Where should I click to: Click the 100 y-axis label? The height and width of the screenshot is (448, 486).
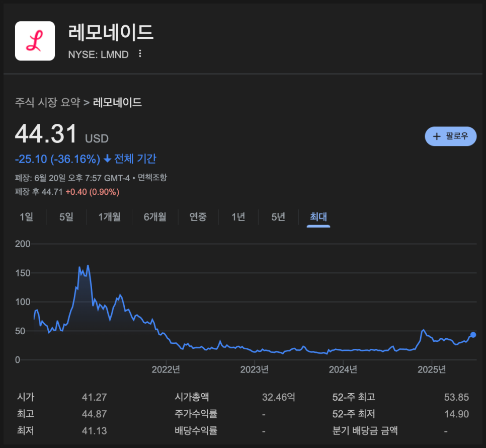pos(23,302)
